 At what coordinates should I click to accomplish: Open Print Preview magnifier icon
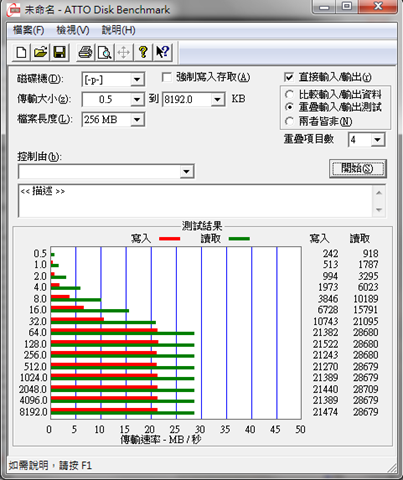(105, 52)
